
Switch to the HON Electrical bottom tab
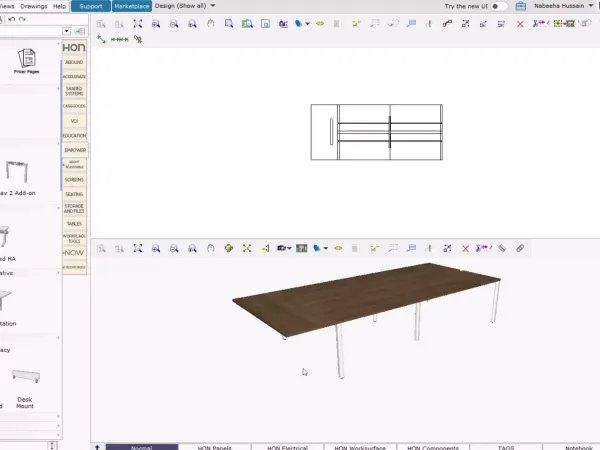pos(287,447)
